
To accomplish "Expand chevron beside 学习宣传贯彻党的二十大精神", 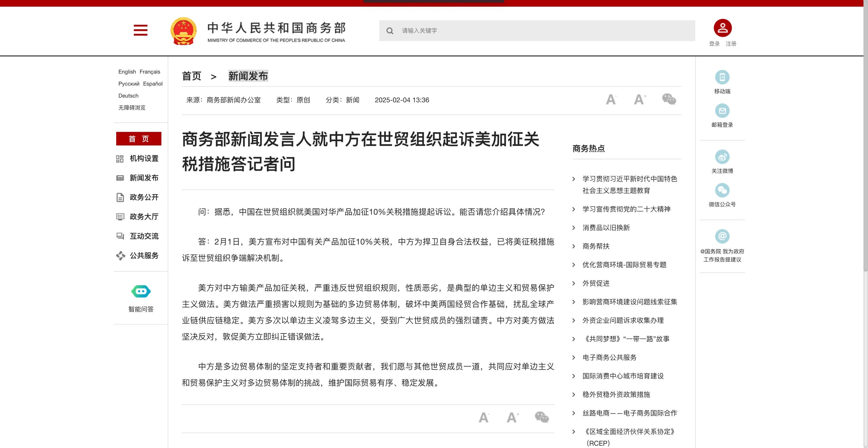I will (574, 209).
